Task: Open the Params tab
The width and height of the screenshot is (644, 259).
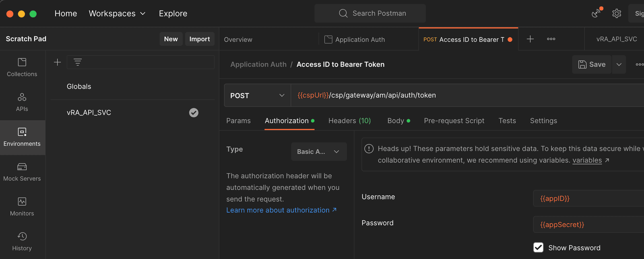Action: pyautogui.click(x=238, y=121)
